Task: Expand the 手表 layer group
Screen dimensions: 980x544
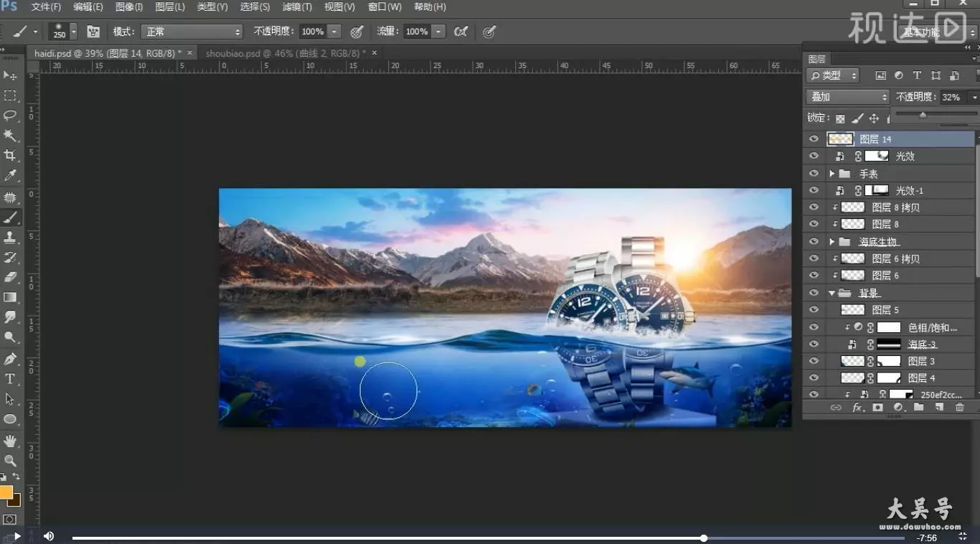Action: pyautogui.click(x=832, y=174)
